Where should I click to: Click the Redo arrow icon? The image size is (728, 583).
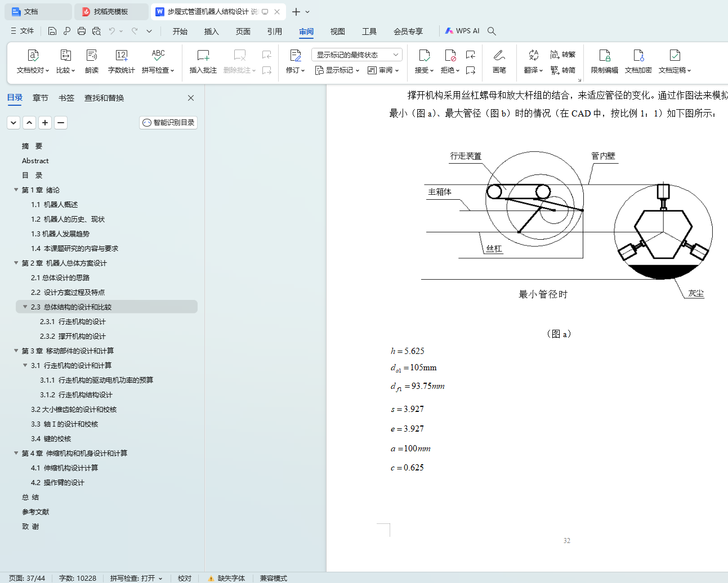pyautogui.click(x=135, y=31)
